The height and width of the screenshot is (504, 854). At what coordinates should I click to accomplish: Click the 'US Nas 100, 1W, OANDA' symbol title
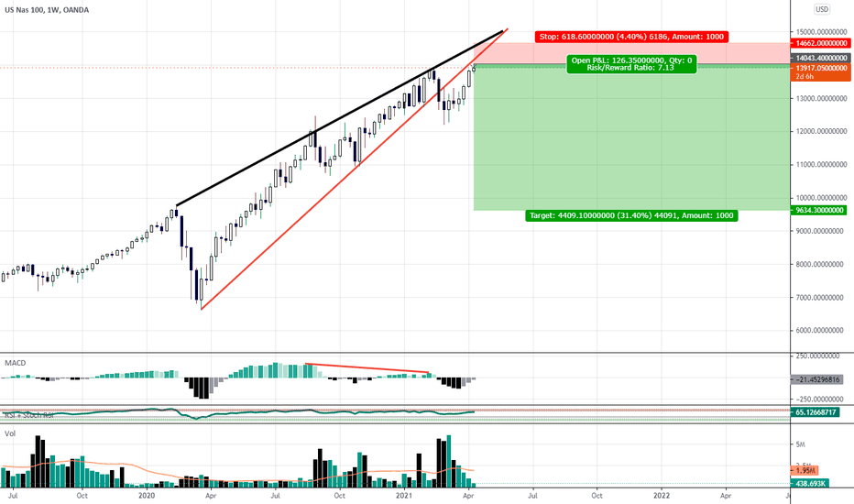coord(47,10)
